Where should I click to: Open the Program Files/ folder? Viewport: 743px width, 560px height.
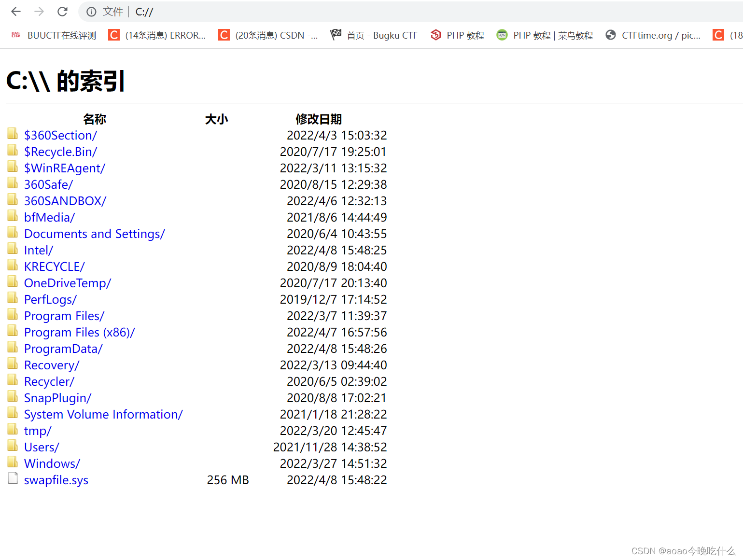click(x=64, y=316)
